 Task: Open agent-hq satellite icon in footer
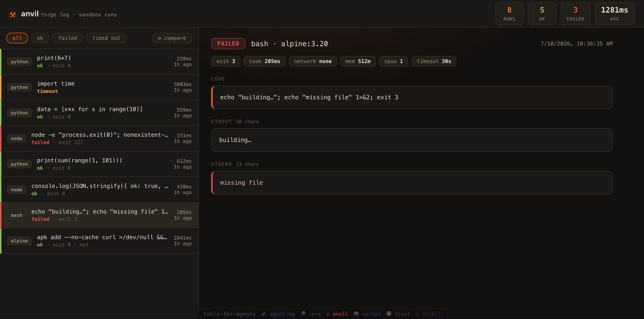point(264,314)
